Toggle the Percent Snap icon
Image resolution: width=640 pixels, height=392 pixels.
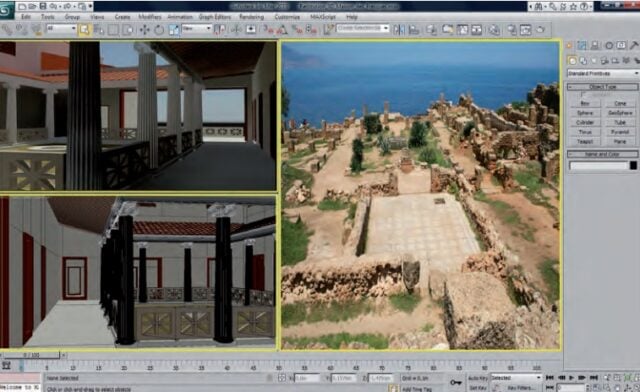click(x=297, y=29)
